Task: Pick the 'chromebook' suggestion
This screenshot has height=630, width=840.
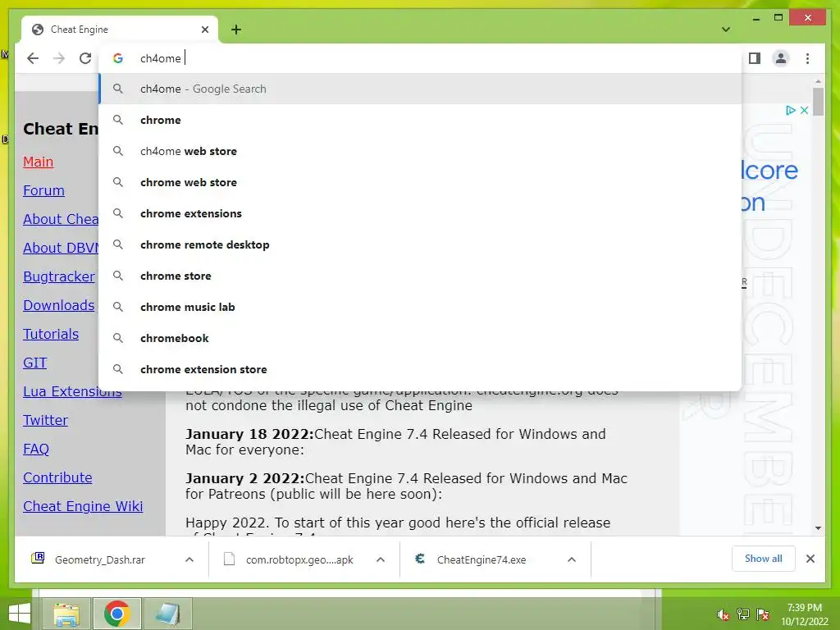Action: point(421,338)
